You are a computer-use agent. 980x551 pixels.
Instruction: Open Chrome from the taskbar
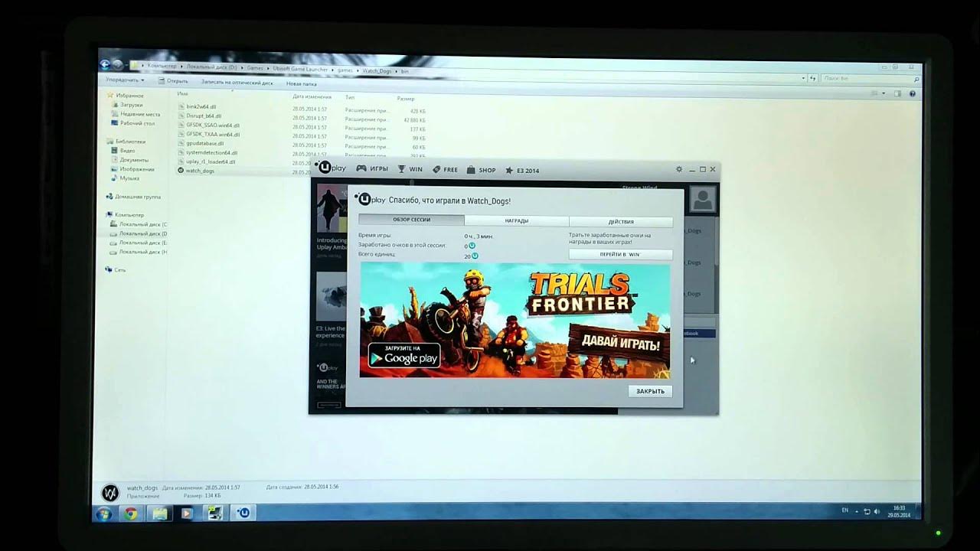[x=131, y=514]
